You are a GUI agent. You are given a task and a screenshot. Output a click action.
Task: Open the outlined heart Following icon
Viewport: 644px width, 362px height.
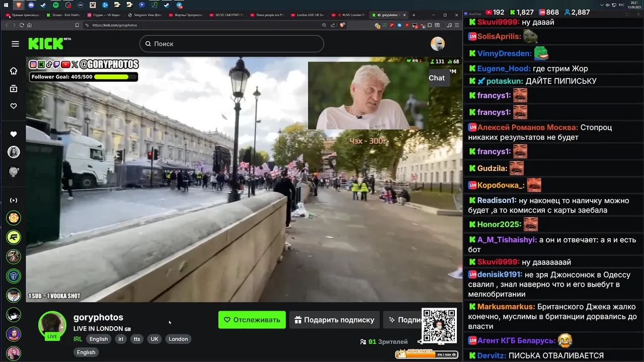(x=14, y=106)
